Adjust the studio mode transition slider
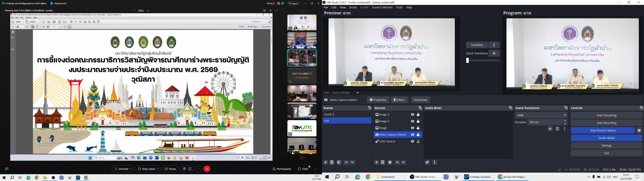Viewport: 644px width, 181px height. 483,61
